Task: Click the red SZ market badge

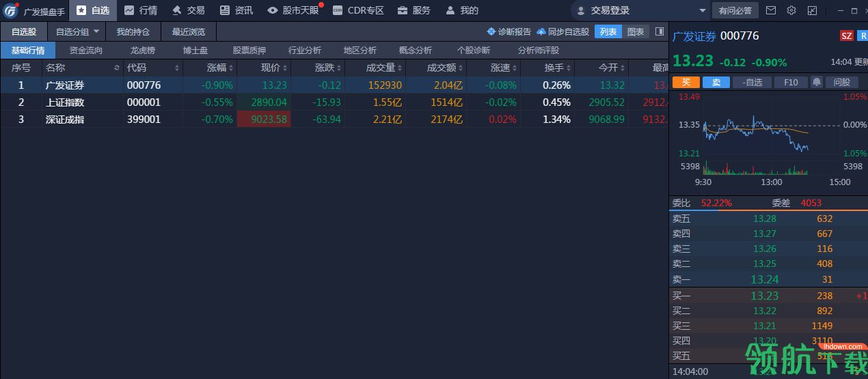Action: [x=846, y=36]
